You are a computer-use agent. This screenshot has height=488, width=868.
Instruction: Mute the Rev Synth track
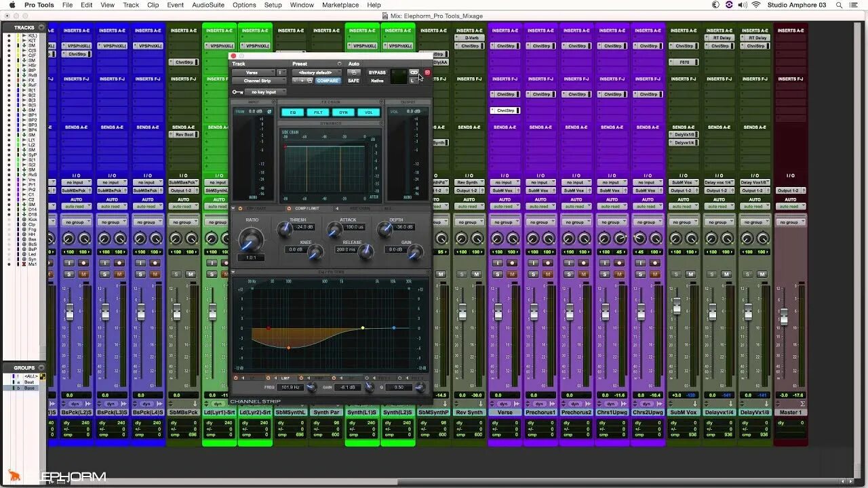[477, 274]
